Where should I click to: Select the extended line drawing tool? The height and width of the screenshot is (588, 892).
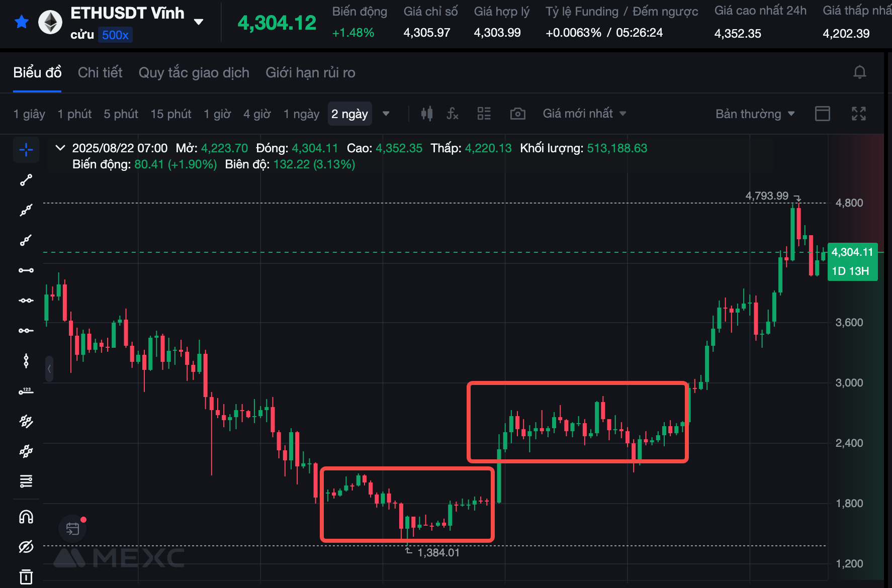pyautogui.click(x=26, y=210)
